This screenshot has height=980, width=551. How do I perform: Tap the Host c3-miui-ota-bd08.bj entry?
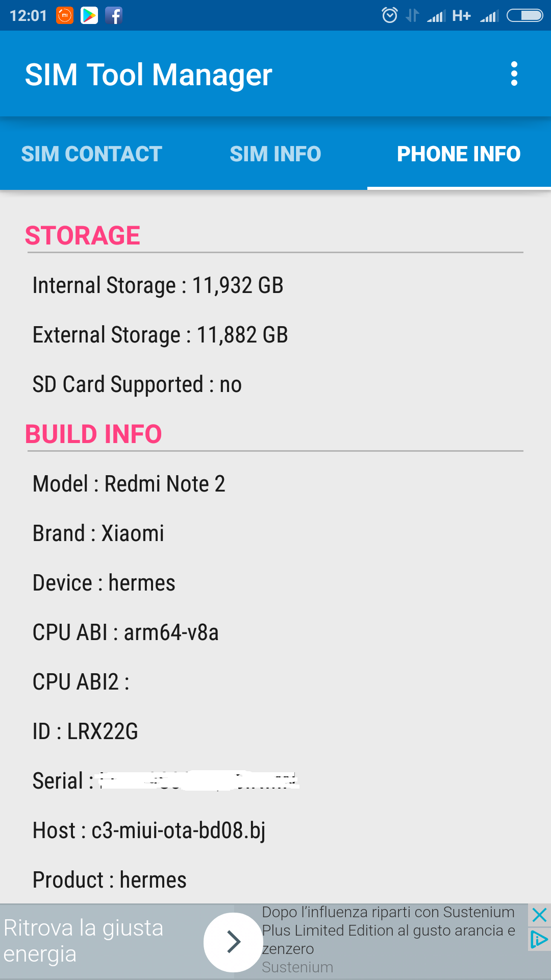click(149, 830)
